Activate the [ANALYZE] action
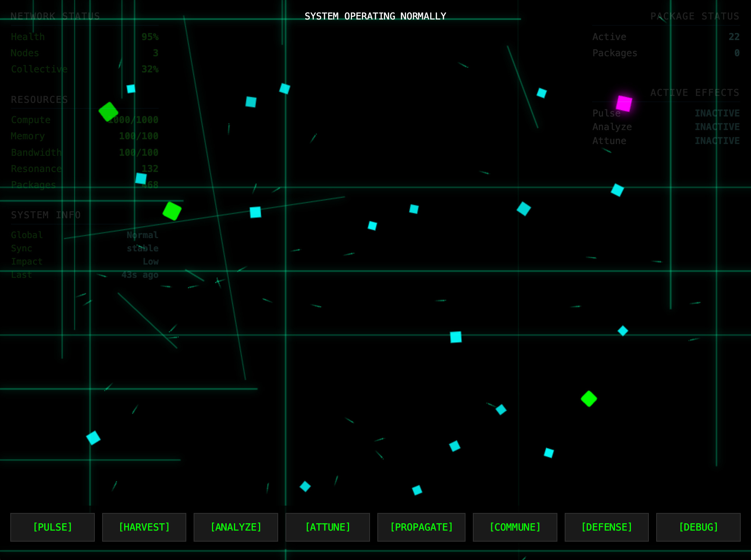The width and height of the screenshot is (751, 560). tap(236, 527)
